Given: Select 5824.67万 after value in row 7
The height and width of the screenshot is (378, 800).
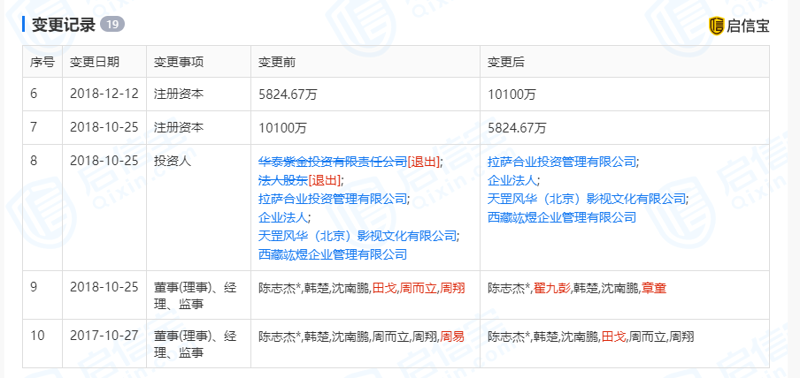Looking at the screenshot, I should click(517, 128).
